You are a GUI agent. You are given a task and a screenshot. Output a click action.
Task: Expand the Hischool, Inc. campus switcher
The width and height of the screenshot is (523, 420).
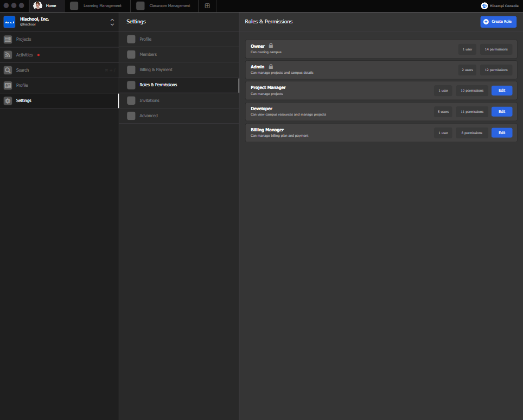(x=112, y=22)
